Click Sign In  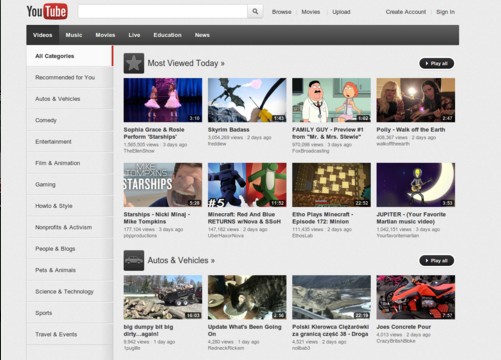pos(445,12)
